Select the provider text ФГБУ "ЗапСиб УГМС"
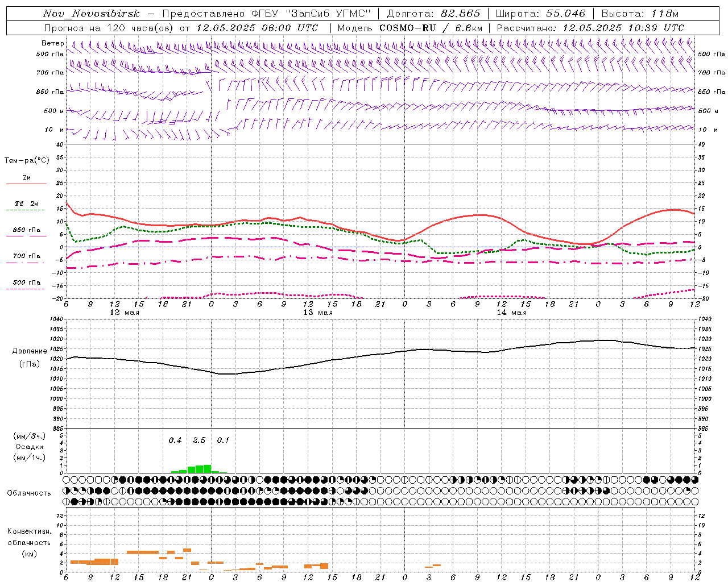Screen dimensions: 728x582 pos(311,14)
